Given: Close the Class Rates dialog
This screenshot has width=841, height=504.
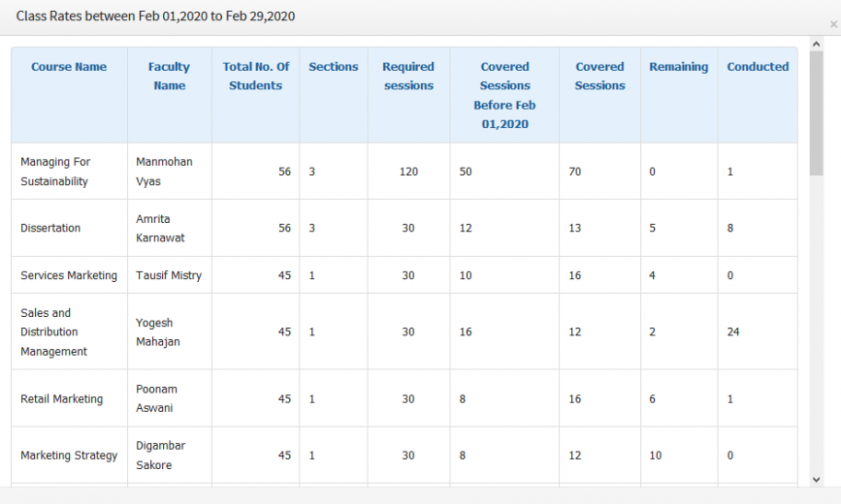Looking at the screenshot, I should pyautogui.click(x=833, y=24).
